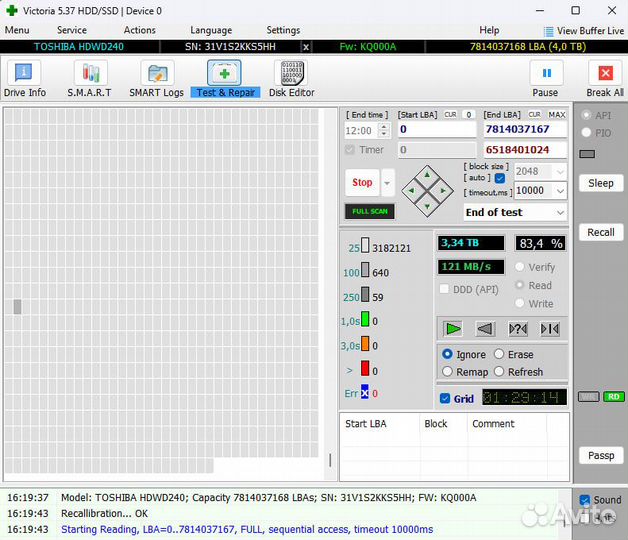This screenshot has height=540, width=628.
Task: Toggle the DDD (API) checkbox
Action: click(x=444, y=289)
